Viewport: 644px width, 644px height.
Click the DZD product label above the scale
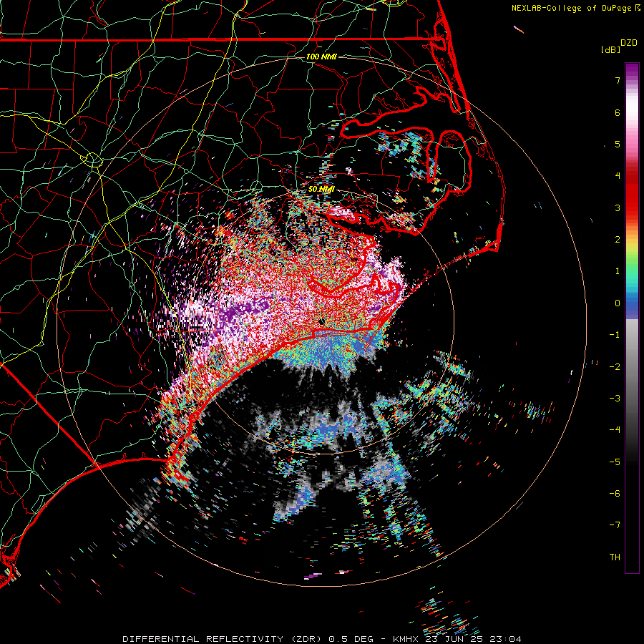pos(629,43)
